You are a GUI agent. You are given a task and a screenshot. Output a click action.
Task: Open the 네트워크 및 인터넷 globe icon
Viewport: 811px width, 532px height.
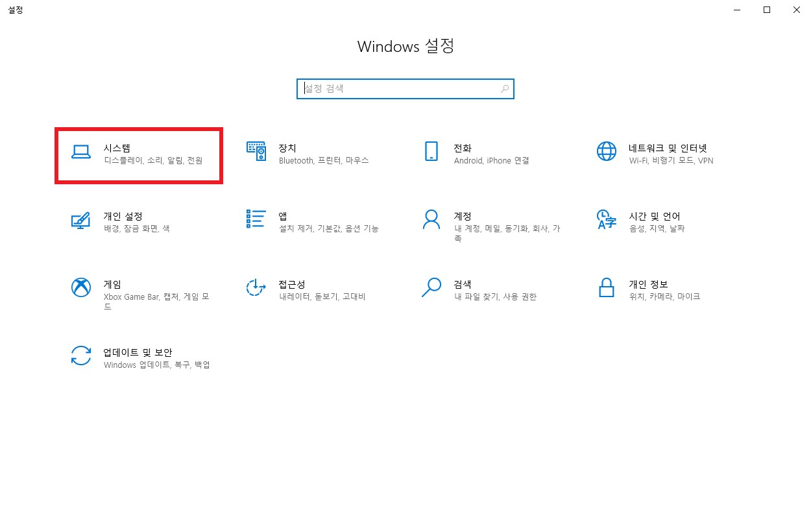pos(607,151)
